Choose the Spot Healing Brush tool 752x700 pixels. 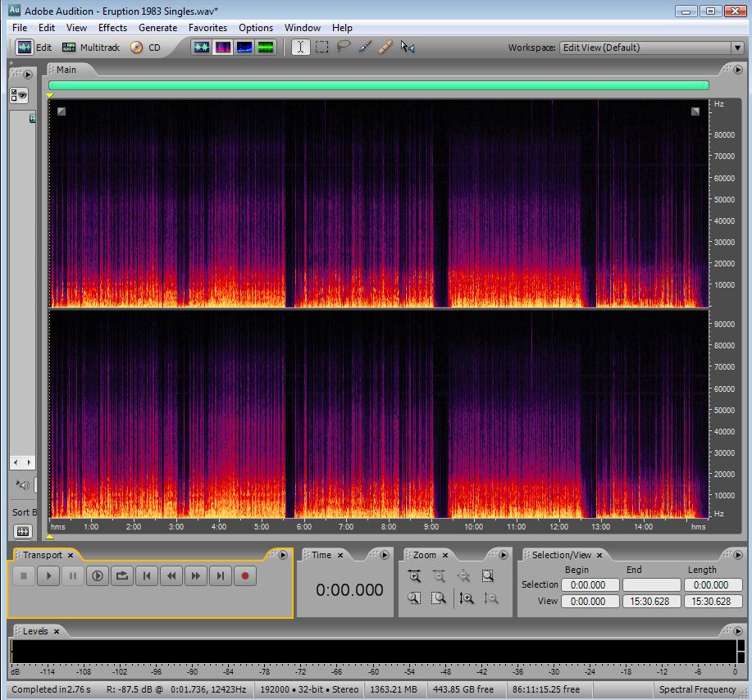385,48
